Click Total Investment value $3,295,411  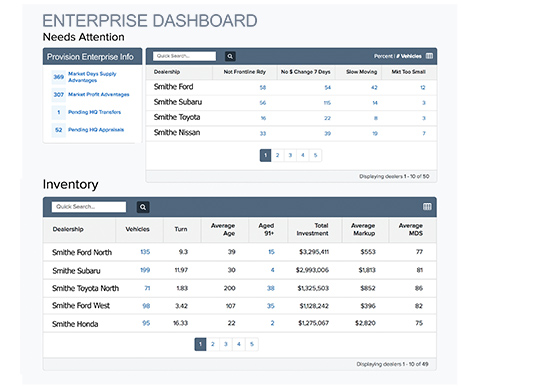coord(314,252)
